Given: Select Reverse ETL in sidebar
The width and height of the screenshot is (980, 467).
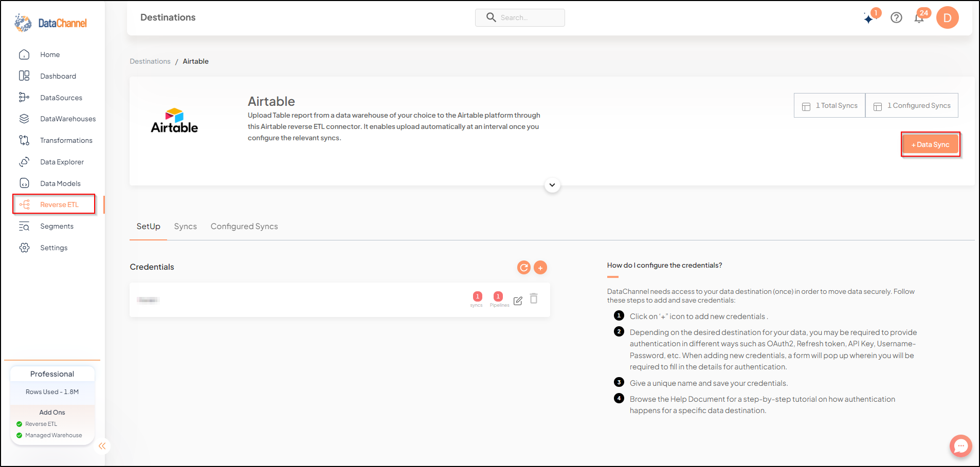Looking at the screenshot, I should (x=54, y=204).
